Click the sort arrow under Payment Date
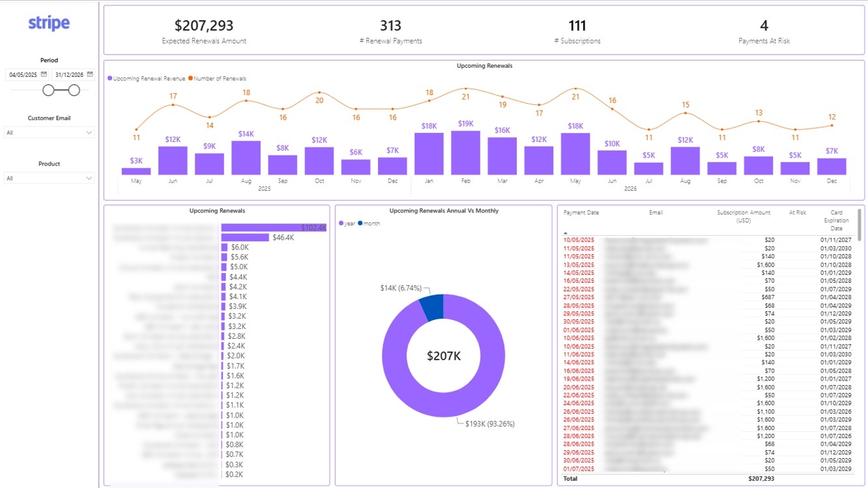The image size is (868, 488). click(x=566, y=233)
